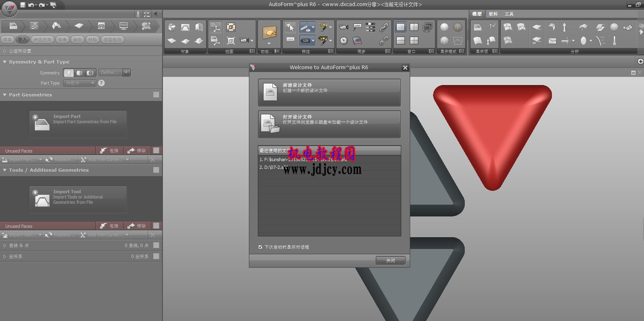Viewport: 644px width, 321px height.
Task: Select the 项目 stage tab
Action: [8, 39]
